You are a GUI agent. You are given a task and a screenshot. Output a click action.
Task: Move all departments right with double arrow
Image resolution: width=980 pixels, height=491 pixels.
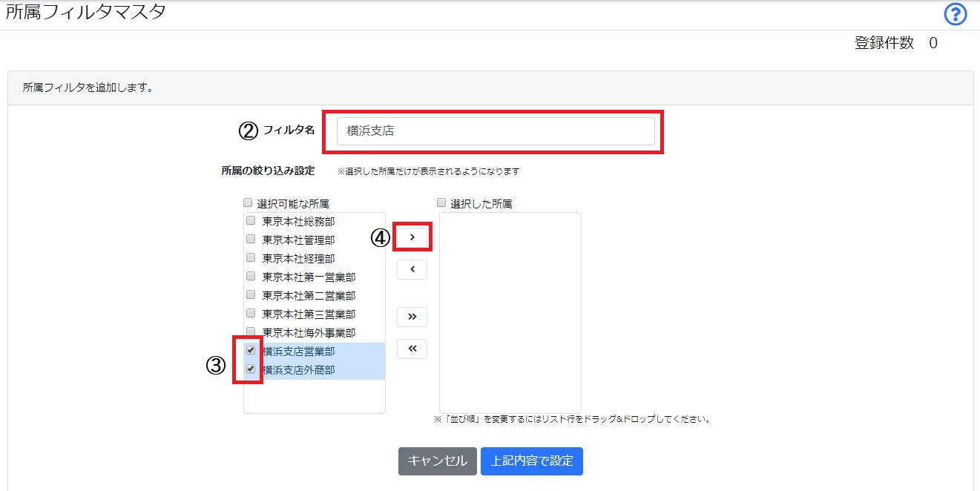[412, 317]
